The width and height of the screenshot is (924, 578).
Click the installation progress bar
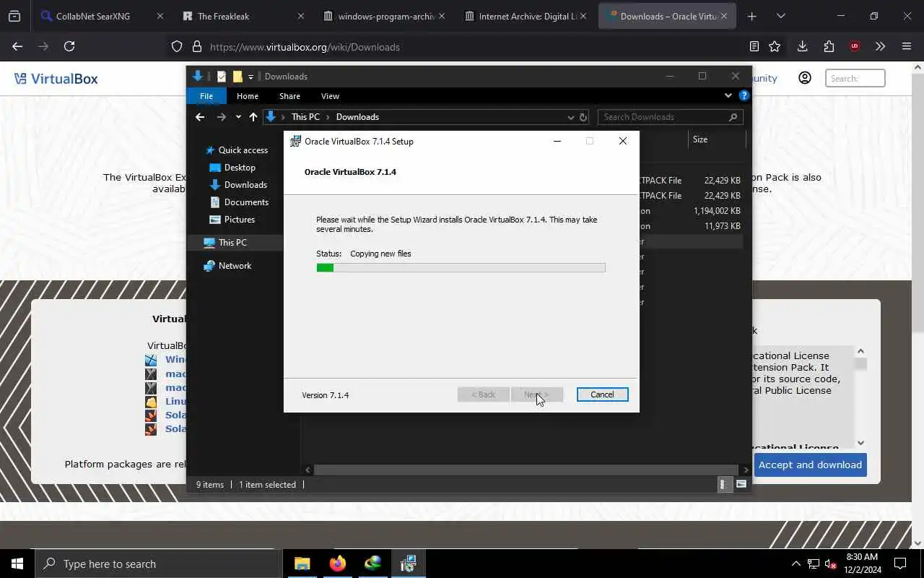click(461, 267)
